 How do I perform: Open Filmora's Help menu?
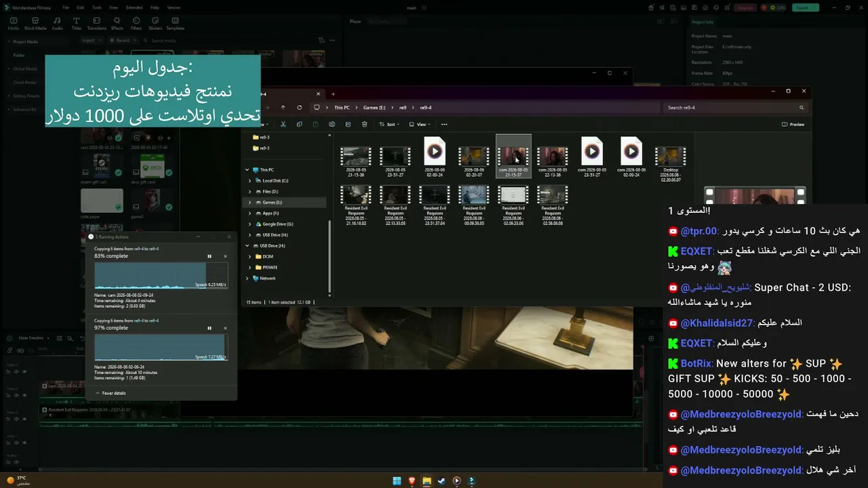(x=155, y=7)
